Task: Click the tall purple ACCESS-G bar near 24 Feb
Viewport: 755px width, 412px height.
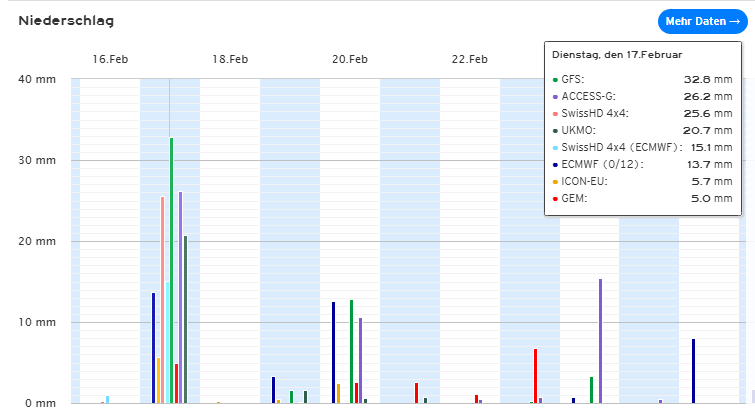Action: point(600,341)
